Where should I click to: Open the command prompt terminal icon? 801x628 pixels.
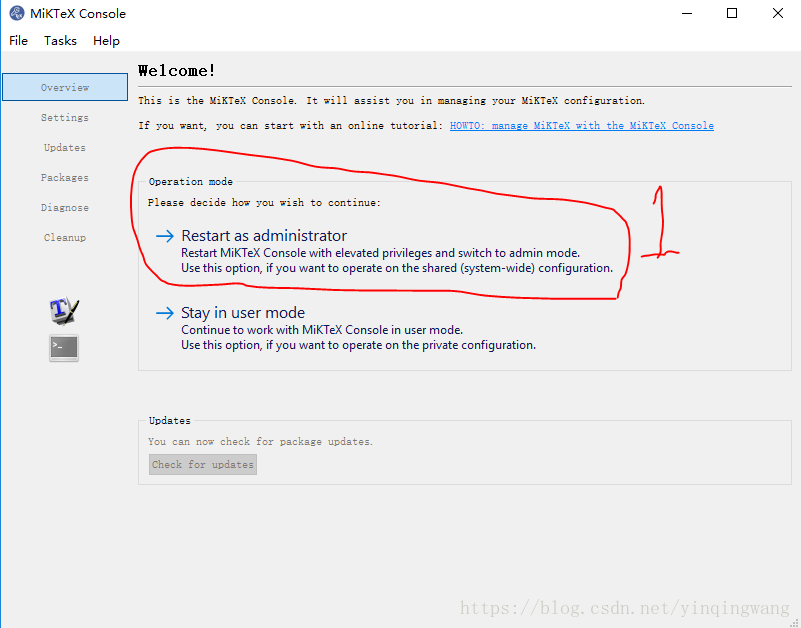64,348
